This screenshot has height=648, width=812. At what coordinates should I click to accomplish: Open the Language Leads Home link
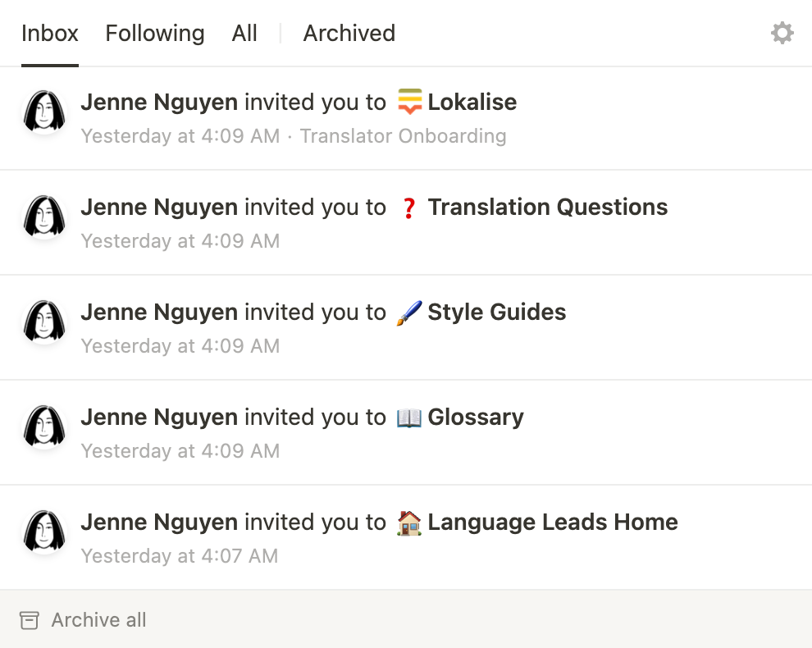pyautogui.click(x=553, y=523)
